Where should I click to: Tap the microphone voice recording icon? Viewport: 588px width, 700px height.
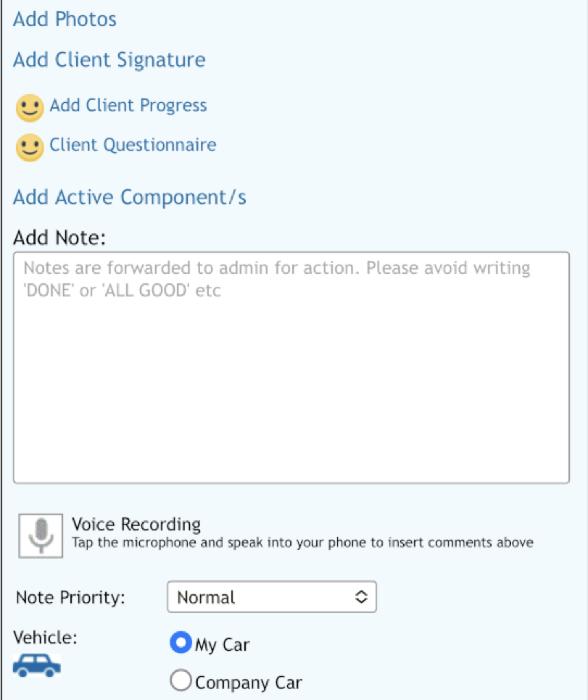click(41, 536)
